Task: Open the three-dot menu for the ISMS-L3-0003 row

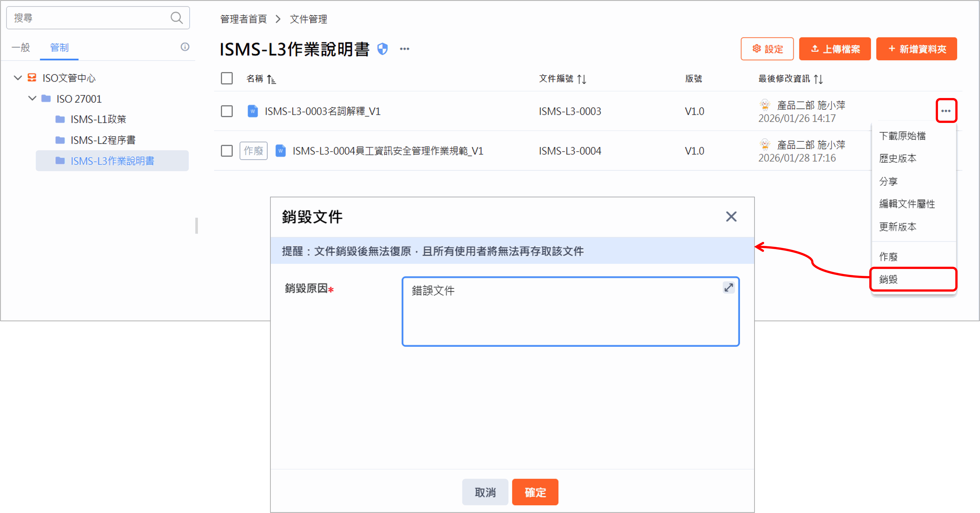Action: tap(946, 111)
